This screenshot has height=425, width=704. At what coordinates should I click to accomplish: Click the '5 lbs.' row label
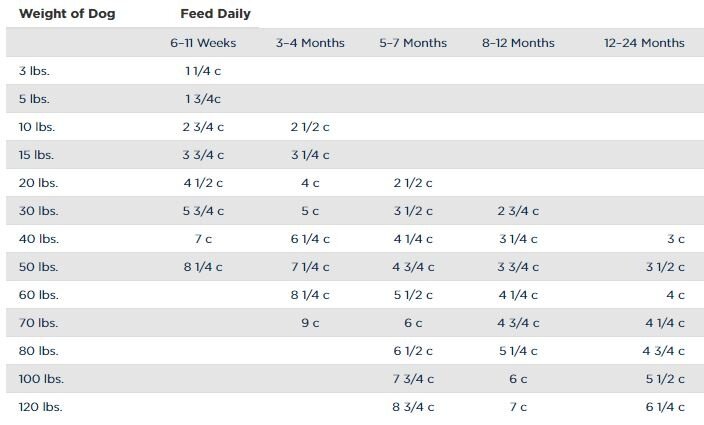coord(36,99)
